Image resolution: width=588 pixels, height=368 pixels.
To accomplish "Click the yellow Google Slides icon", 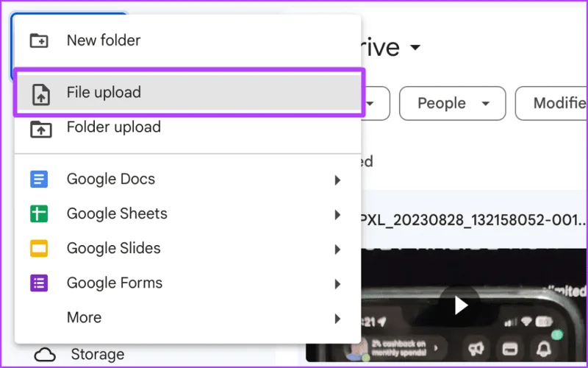I will (x=39, y=248).
